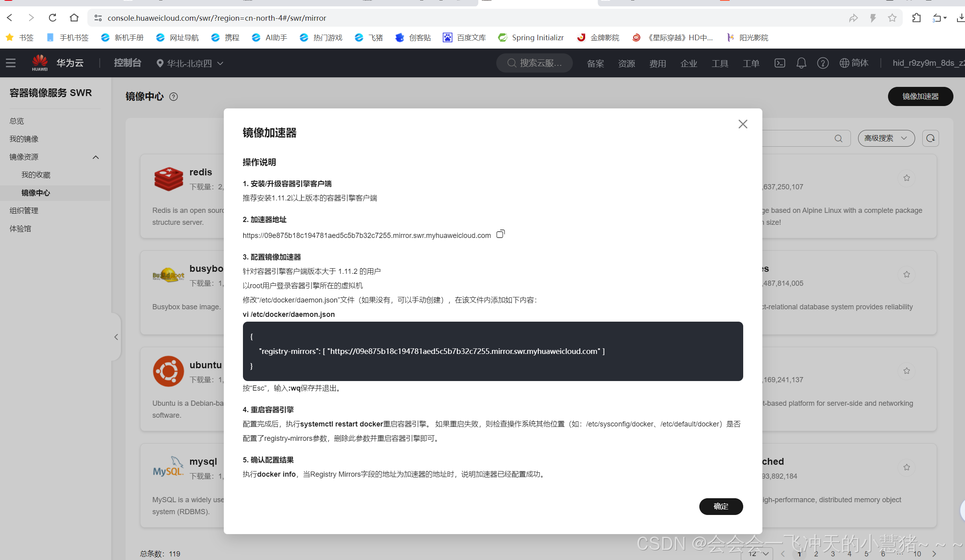
Task: Collapse the 镜像资源 sidebar group
Action: [96, 157]
